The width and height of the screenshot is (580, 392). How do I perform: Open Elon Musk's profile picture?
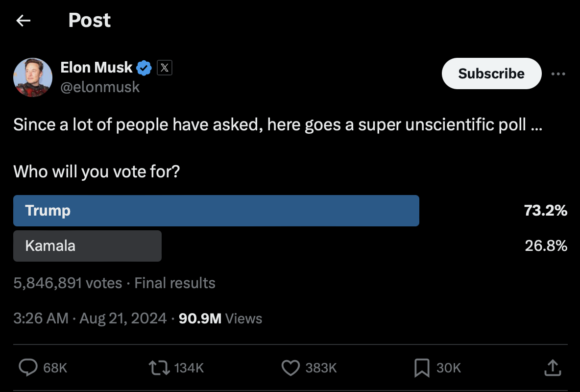click(x=32, y=77)
